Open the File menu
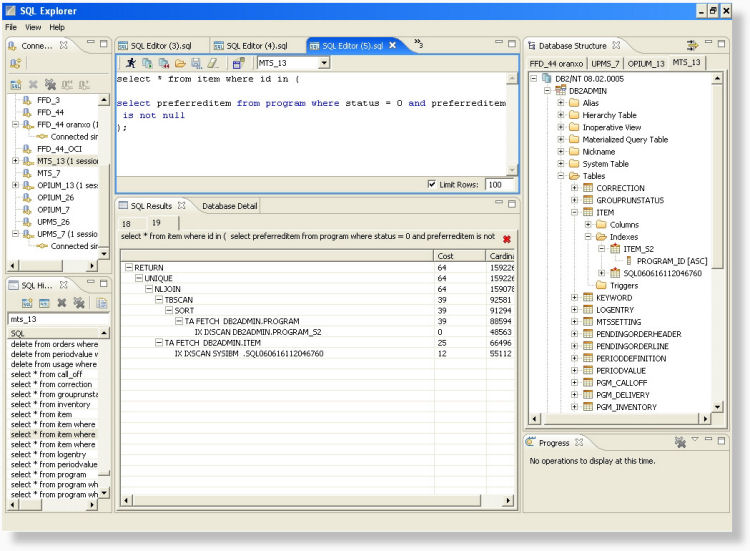This screenshot has height=551, width=750. pyautogui.click(x=11, y=27)
